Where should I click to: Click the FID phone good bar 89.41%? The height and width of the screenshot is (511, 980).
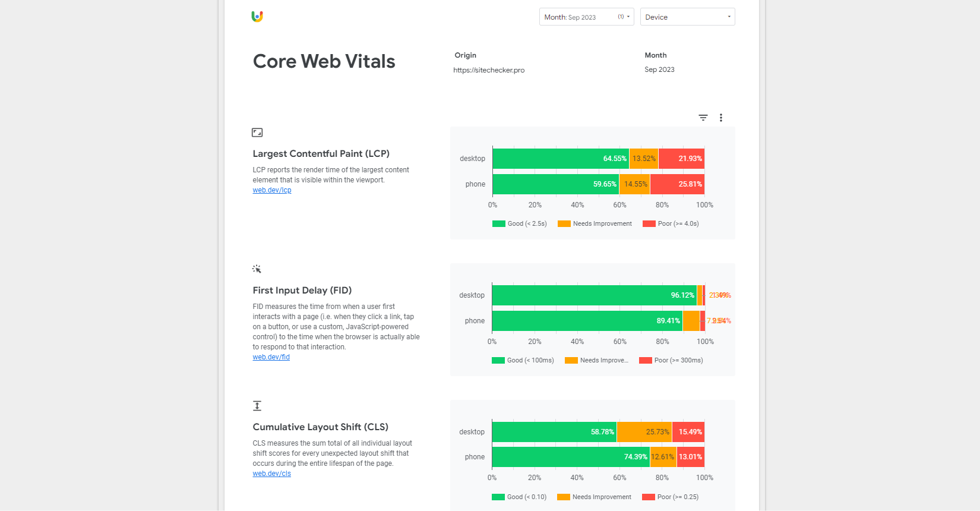pos(587,321)
